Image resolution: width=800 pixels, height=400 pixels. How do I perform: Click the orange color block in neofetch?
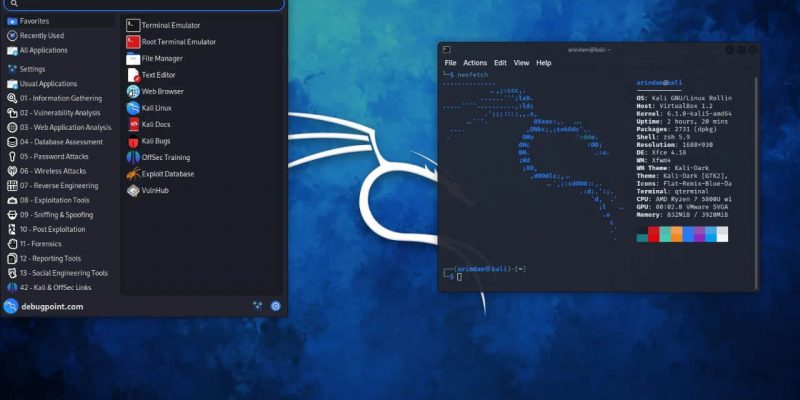(677, 234)
